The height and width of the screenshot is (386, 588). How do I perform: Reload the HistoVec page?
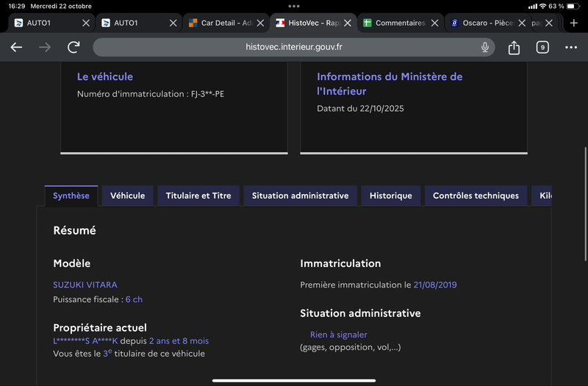point(73,47)
